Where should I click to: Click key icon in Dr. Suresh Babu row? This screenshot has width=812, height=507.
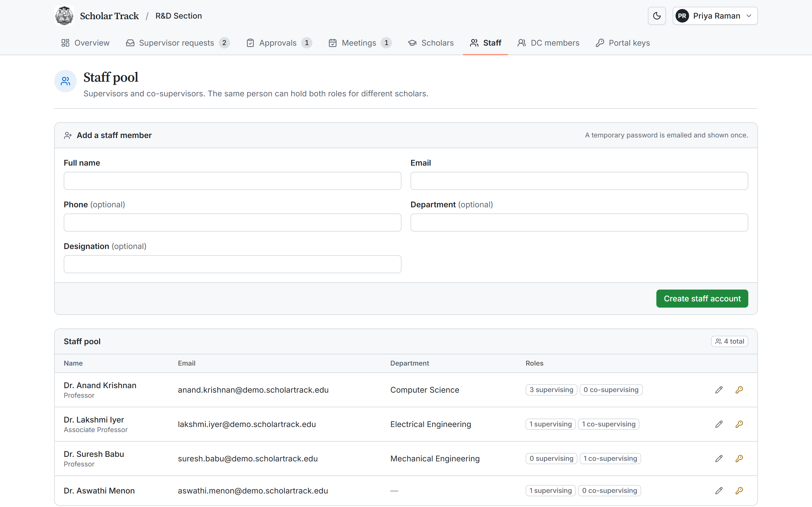click(x=739, y=458)
